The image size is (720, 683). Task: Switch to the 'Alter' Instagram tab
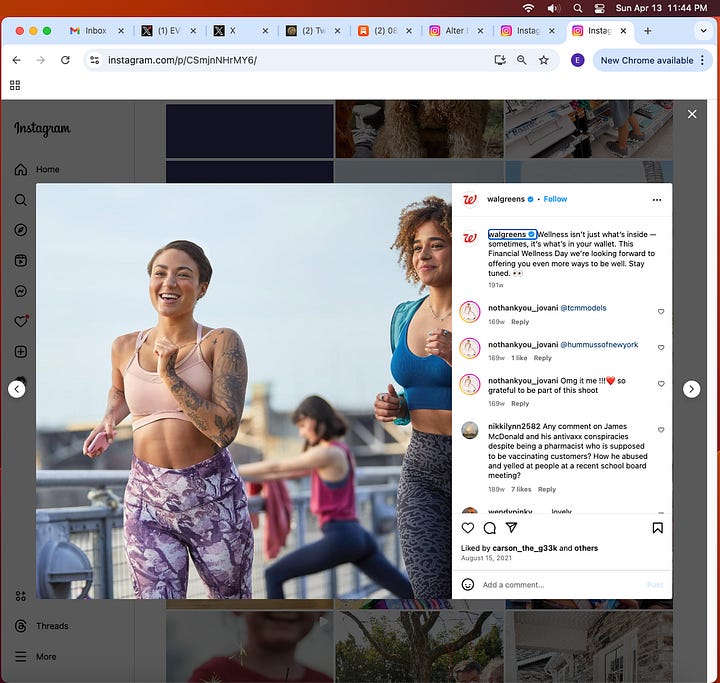(x=455, y=31)
